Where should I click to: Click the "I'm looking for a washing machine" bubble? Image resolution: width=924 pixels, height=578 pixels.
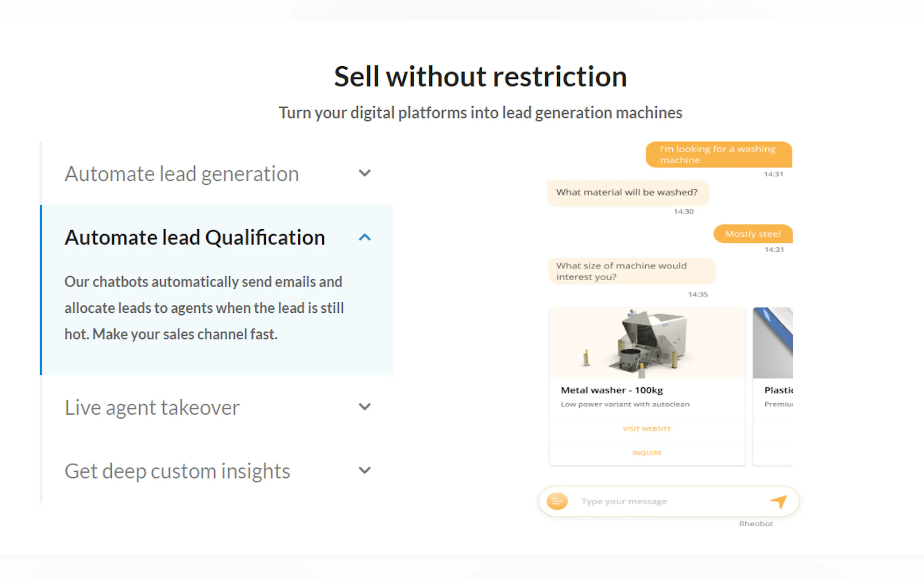(x=718, y=154)
